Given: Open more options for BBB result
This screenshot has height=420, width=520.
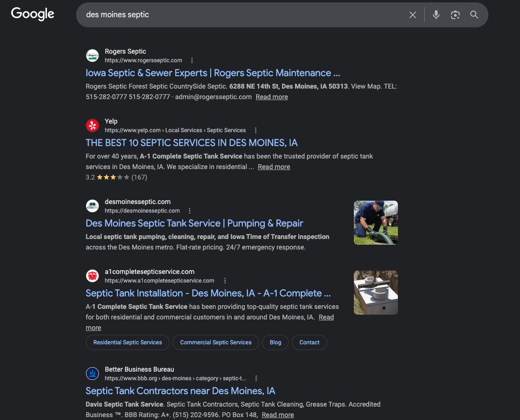Looking at the screenshot, I should pos(256,378).
